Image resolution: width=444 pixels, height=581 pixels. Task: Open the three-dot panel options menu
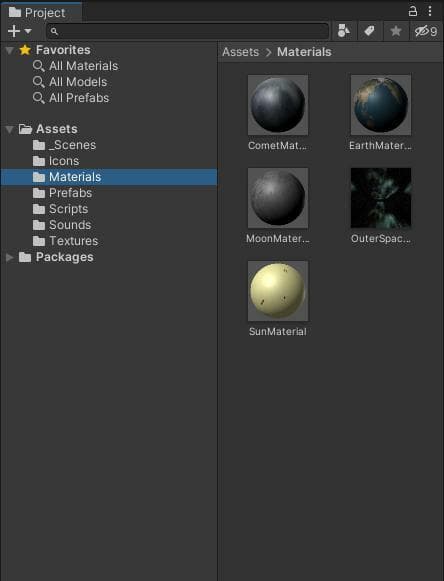click(430, 11)
